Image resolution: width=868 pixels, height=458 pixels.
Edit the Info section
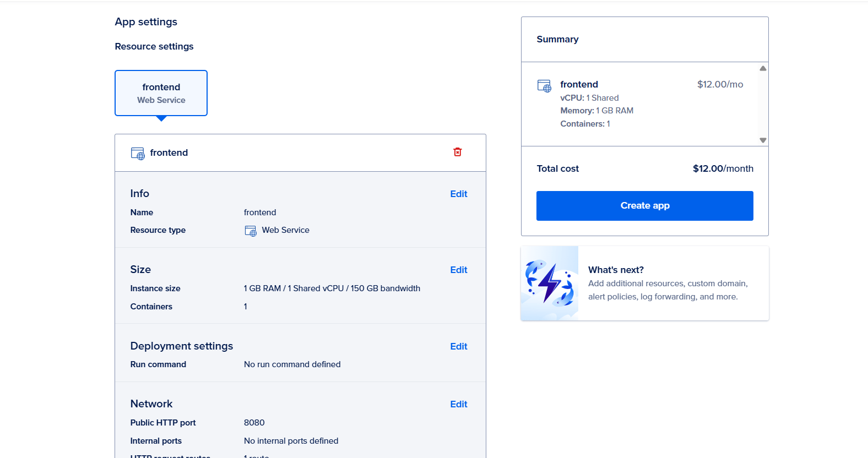pos(459,194)
